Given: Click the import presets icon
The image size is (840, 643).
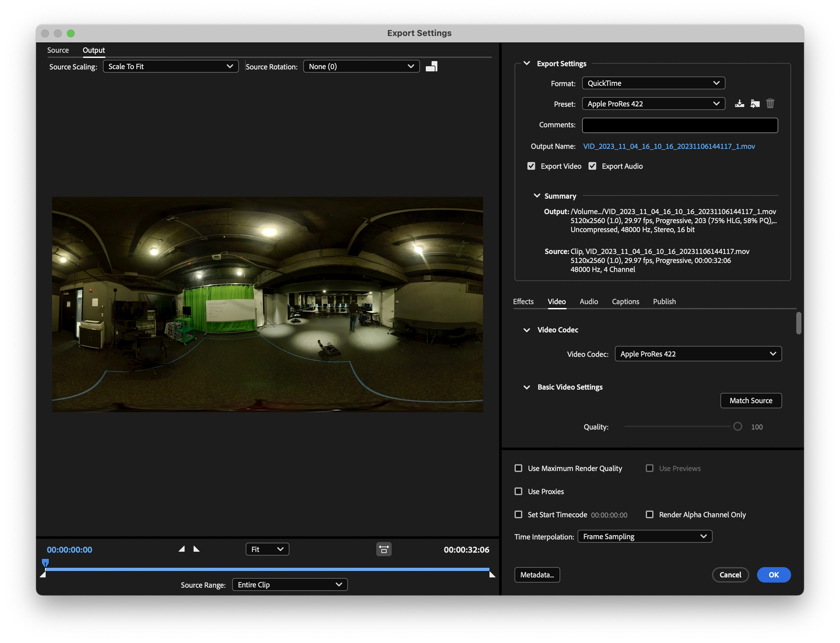Looking at the screenshot, I should coord(755,104).
